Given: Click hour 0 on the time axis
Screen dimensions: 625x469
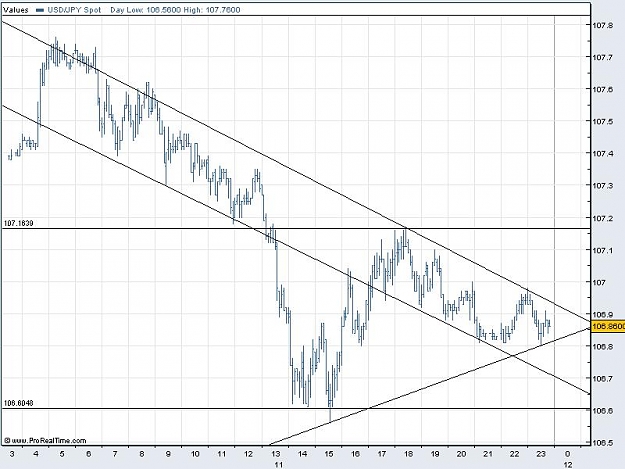Looking at the screenshot, I should coord(568,453).
